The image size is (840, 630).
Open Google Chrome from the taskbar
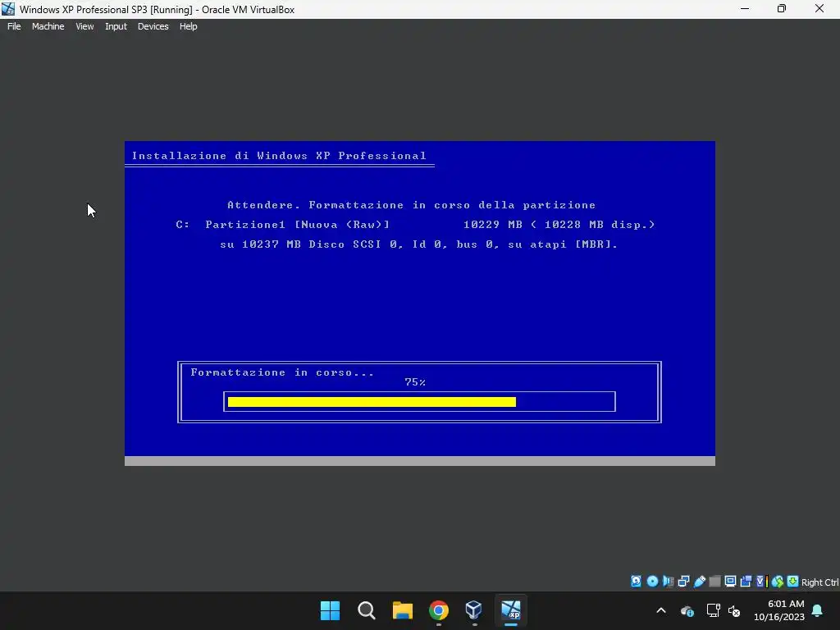tap(439, 610)
